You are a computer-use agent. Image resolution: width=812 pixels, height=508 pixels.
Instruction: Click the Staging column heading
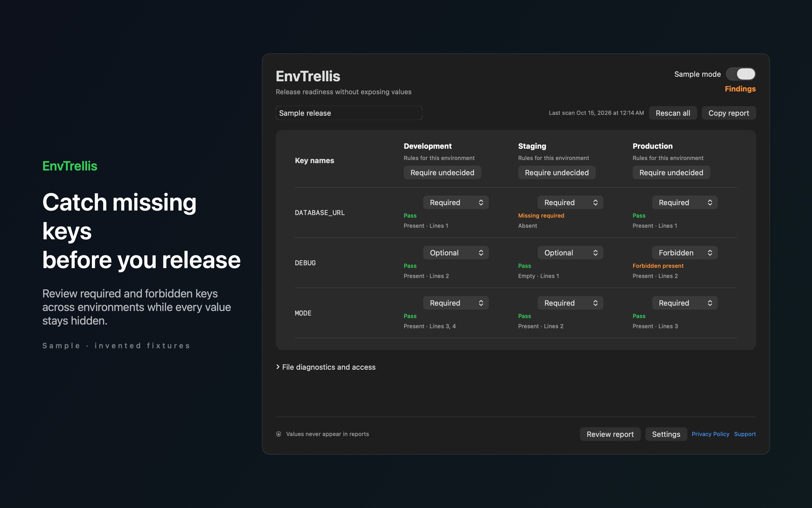pos(532,146)
